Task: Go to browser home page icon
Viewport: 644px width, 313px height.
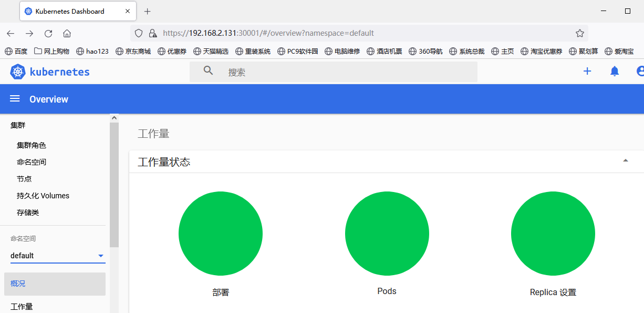Action: (67, 33)
